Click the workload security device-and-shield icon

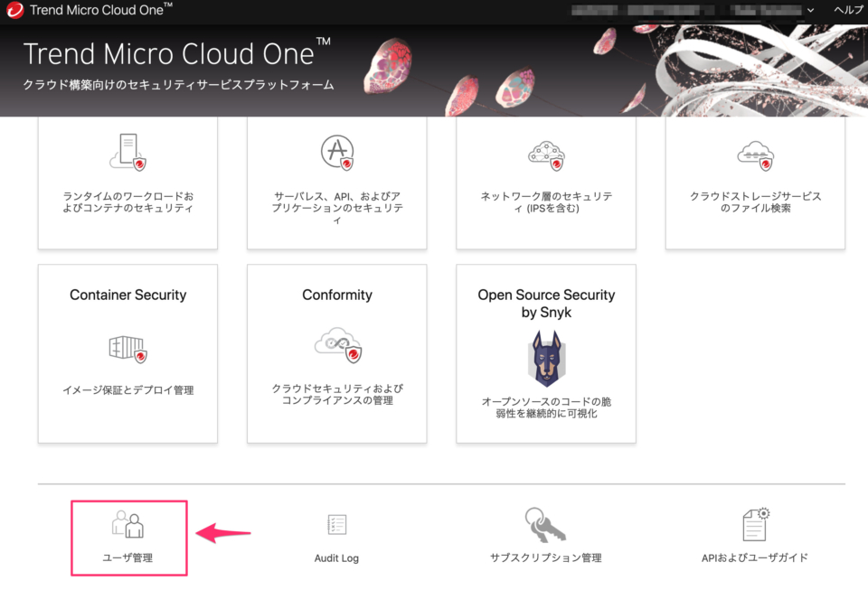click(127, 152)
